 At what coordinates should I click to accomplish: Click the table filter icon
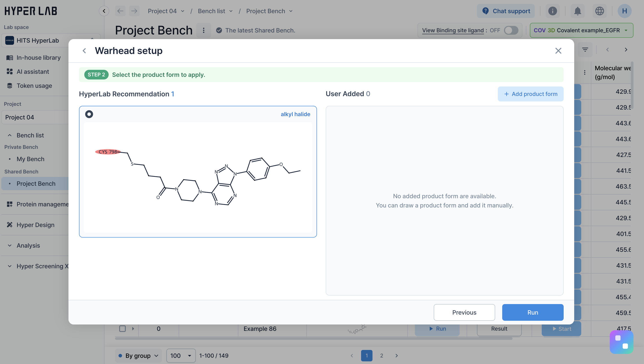(x=585, y=50)
